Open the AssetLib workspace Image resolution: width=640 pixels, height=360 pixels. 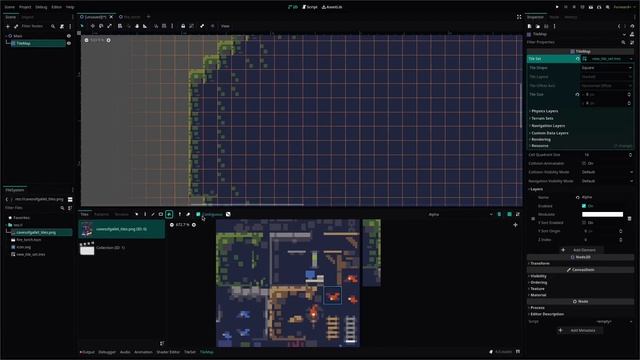pos(332,7)
